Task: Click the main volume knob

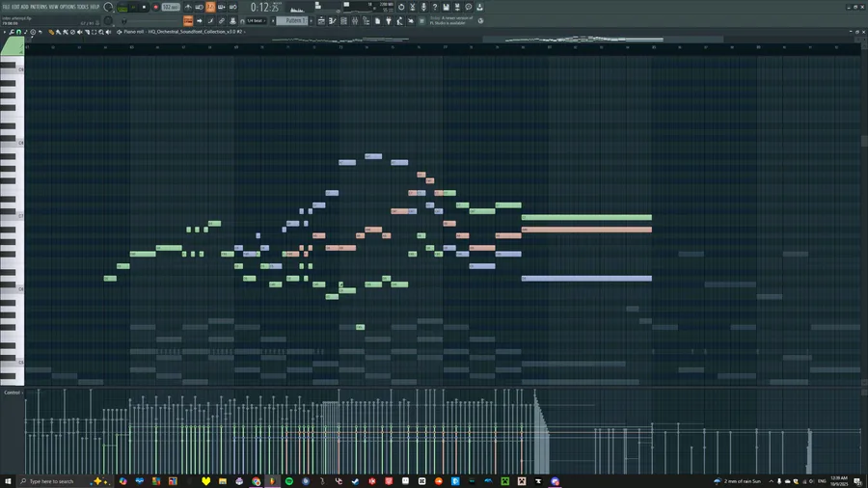Action: tap(108, 7)
